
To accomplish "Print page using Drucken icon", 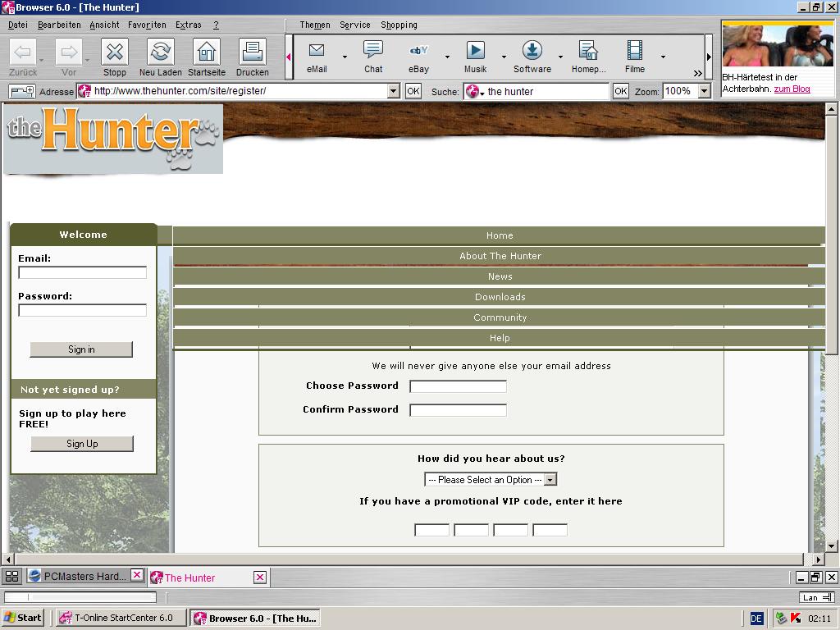I will (x=252, y=52).
